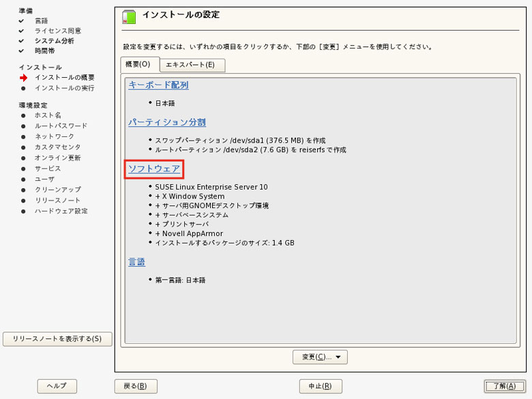Click the bullet beside ネットワーク
Image resolution: width=532 pixels, height=399 pixels.
pos(23,136)
